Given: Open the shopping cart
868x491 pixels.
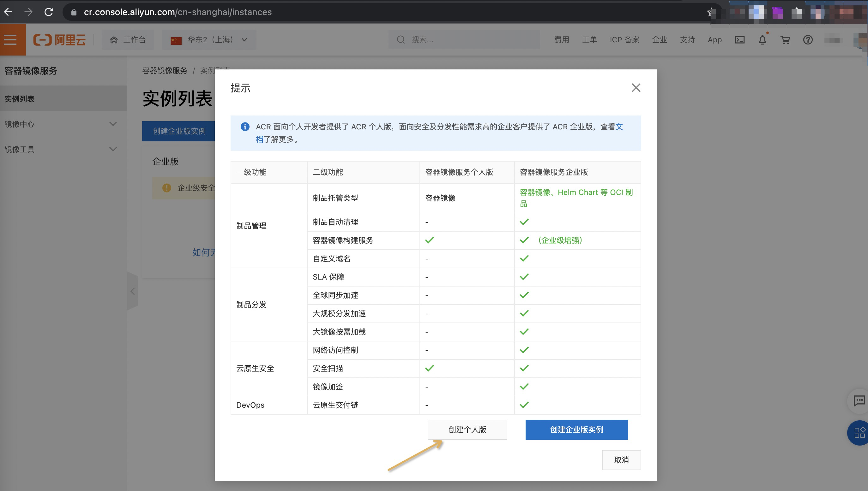Looking at the screenshot, I should click(x=785, y=39).
